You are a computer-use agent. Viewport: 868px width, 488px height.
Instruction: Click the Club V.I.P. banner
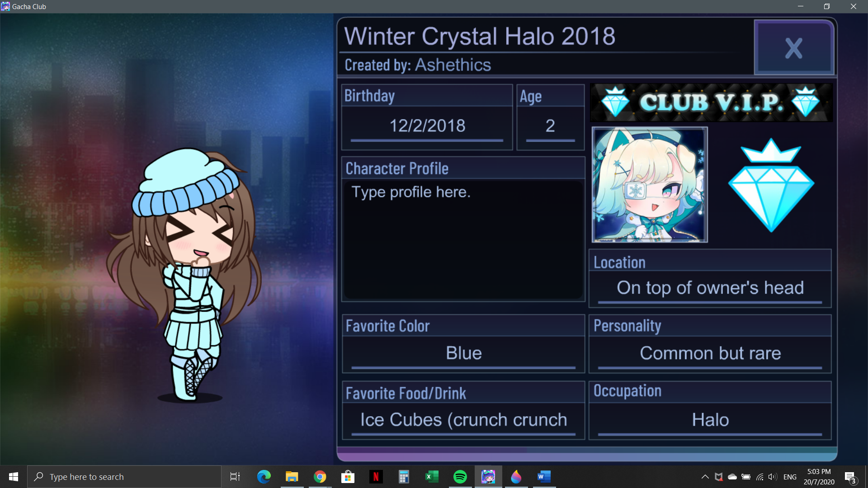coord(711,103)
